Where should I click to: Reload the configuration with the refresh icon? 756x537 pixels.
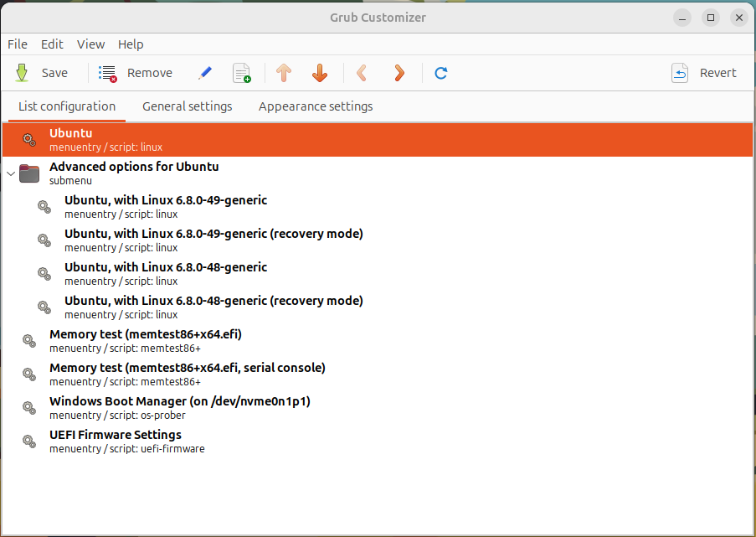point(440,73)
